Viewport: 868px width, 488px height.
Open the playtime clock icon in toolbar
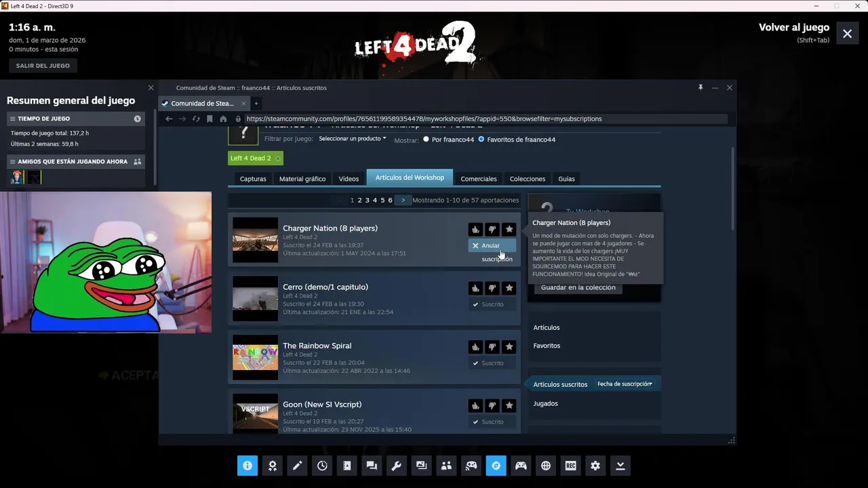tap(322, 466)
